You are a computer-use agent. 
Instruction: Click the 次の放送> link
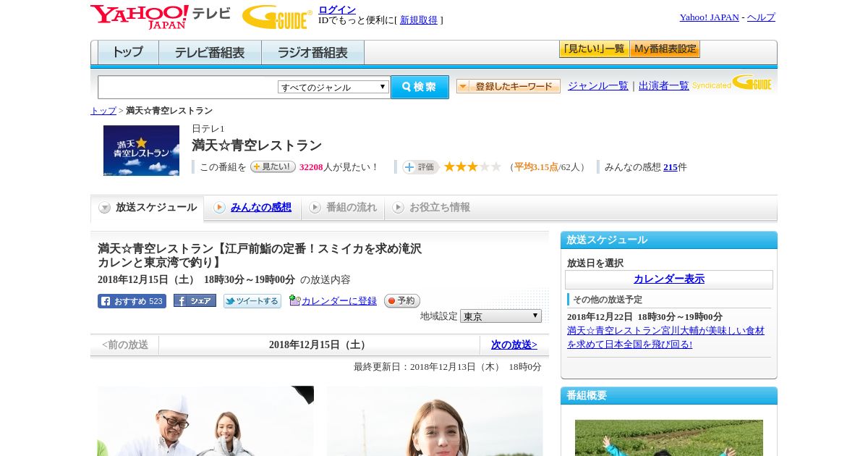pyautogui.click(x=514, y=345)
